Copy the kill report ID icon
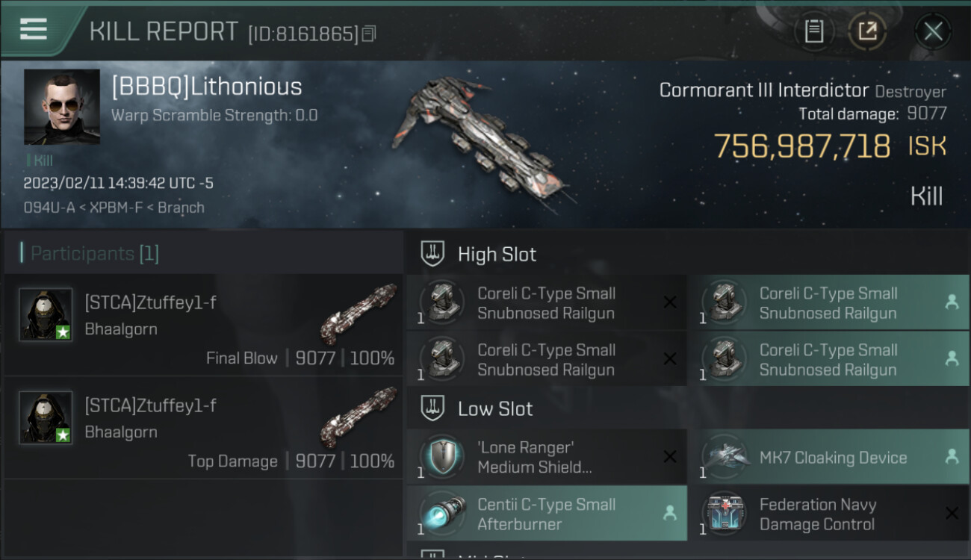The image size is (971, 560). [369, 34]
